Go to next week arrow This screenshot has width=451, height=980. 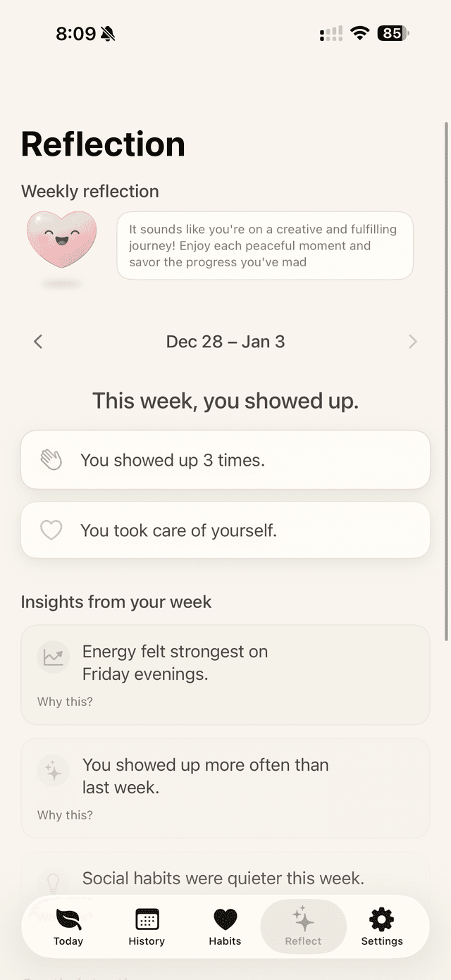tap(413, 342)
